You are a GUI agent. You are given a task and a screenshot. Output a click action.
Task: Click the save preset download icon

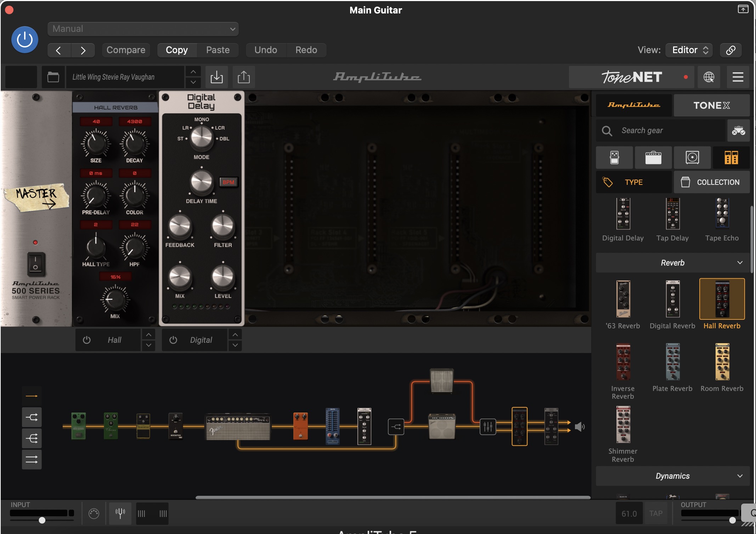click(x=216, y=77)
